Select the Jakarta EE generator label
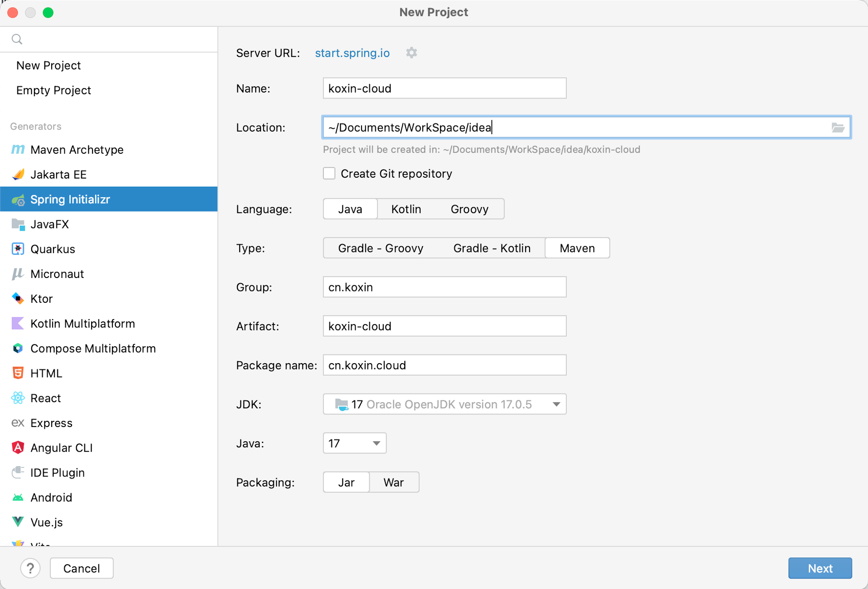 point(58,175)
